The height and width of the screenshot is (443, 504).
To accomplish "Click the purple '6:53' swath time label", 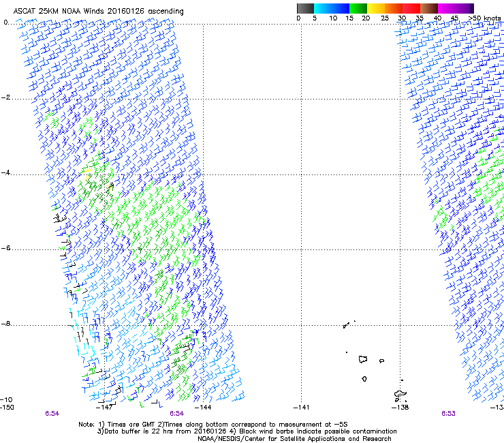I will (x=448, y=414).
